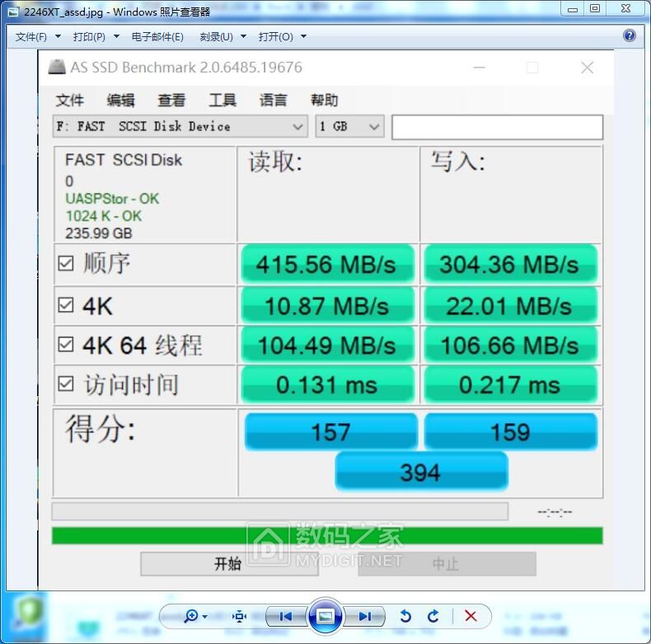Open the 打开(O) open-with menu
The width and height of the screenshot is (651, 644).
tap(282, 36)
